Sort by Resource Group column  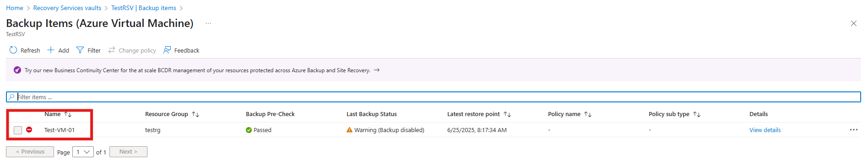(x=195, y=114)
